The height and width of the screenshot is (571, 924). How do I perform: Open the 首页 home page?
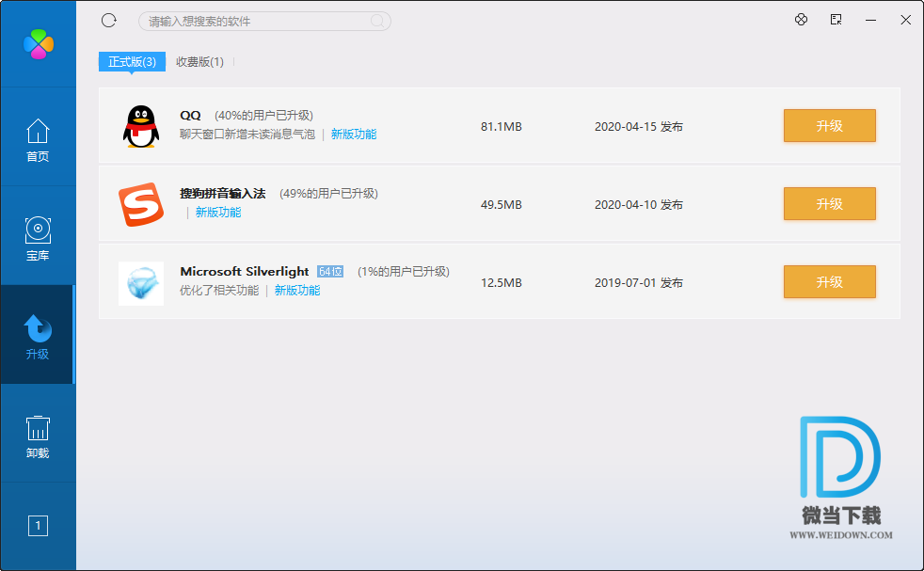tap(38, 140)
